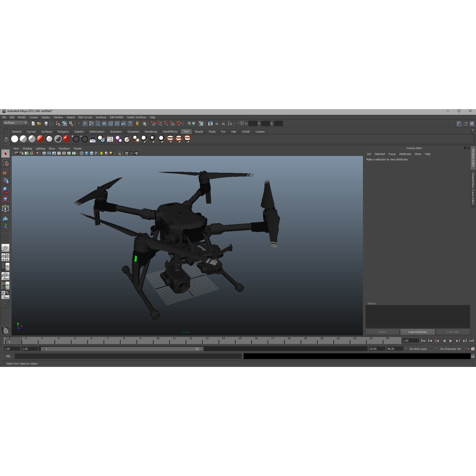
Task: Click the Load Attributes button
Action: point(417,332)
